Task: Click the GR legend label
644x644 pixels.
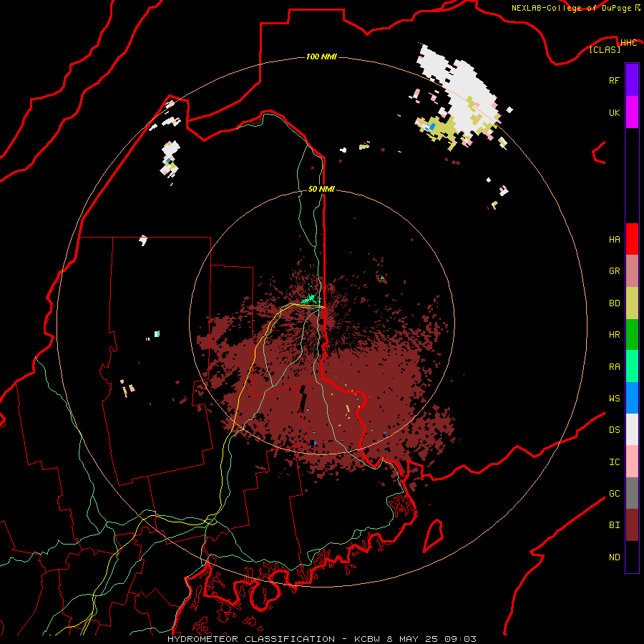Action: point(614,271)
